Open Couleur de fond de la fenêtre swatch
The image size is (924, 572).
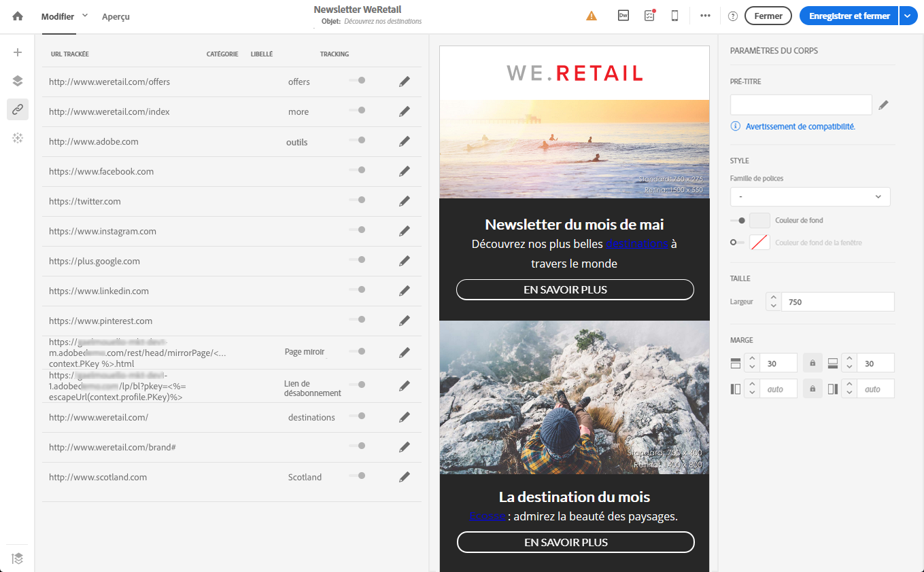[759, 242]
